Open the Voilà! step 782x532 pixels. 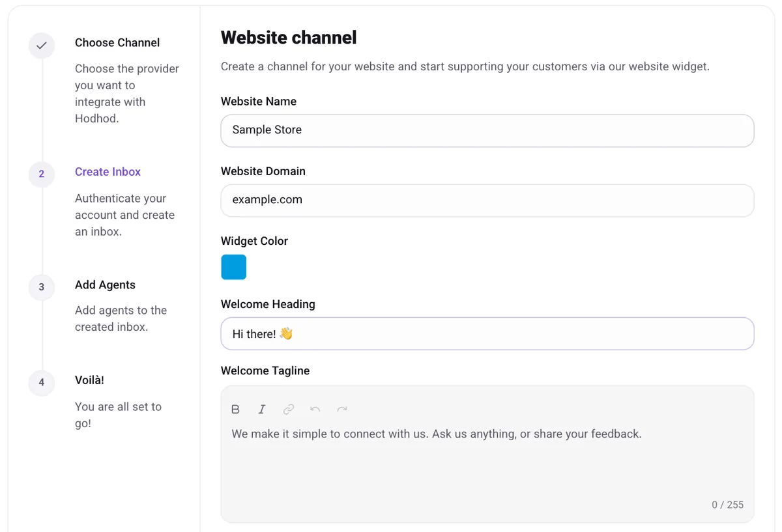[89, 380]
